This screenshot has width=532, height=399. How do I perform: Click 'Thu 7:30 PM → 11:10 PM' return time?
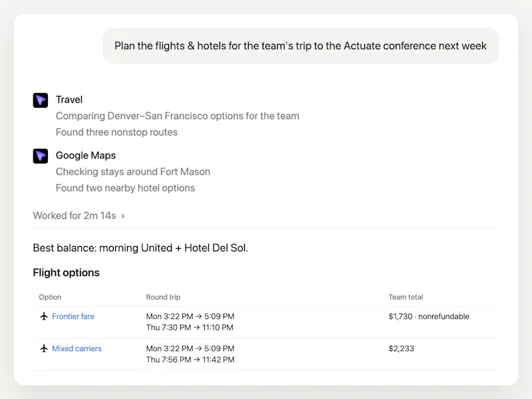[x=190, y=327]
